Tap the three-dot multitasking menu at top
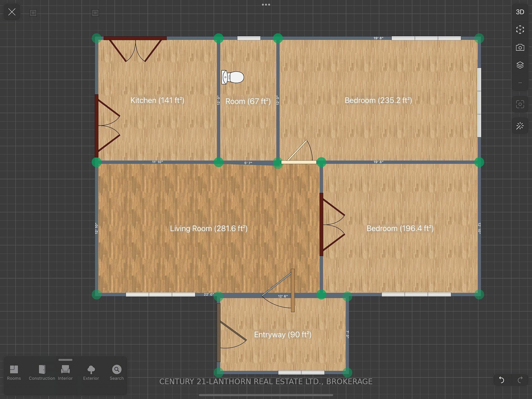Image resolution: width=532 pixels, height=399 pixels. pyautogui.click(x=266, y=4)
